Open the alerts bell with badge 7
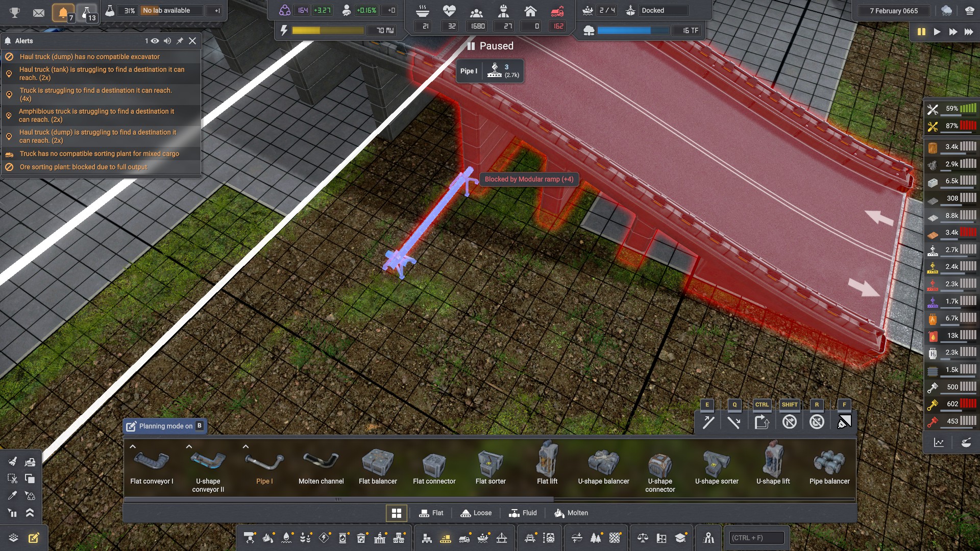Viewport: 980px width, 551px height. [x=63, y=13]
